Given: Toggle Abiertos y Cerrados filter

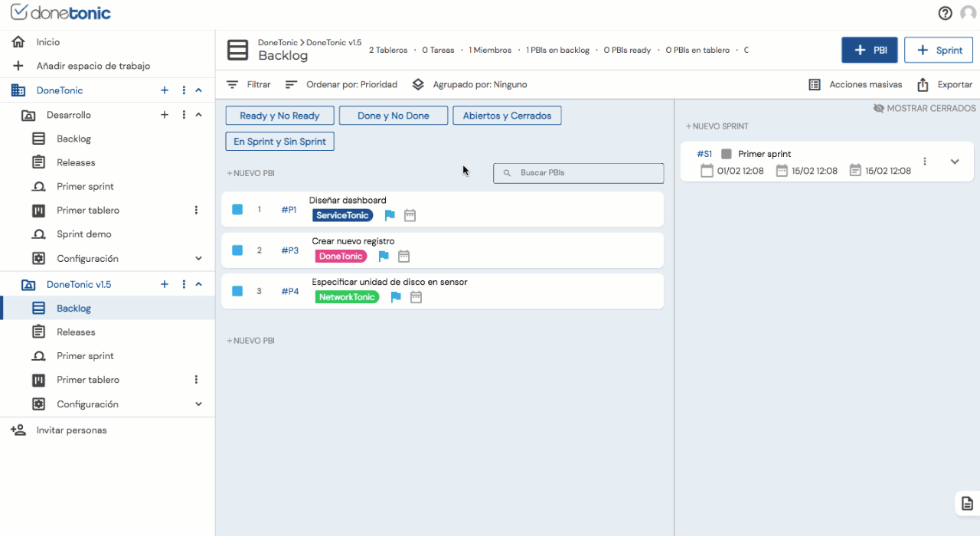Looking at the screenshot, I should [507, 116].
